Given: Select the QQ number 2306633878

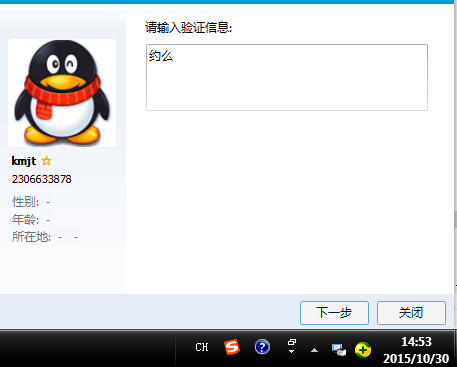Looking at the screenshot, I should pos(42,179).
